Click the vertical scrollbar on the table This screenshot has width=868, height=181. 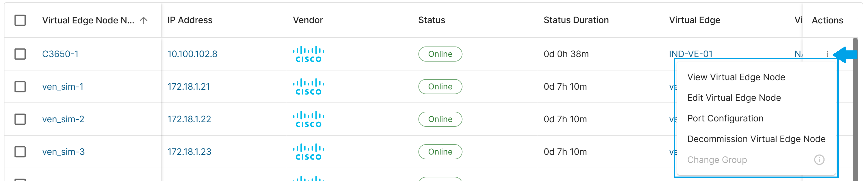(x=855, y=109)
